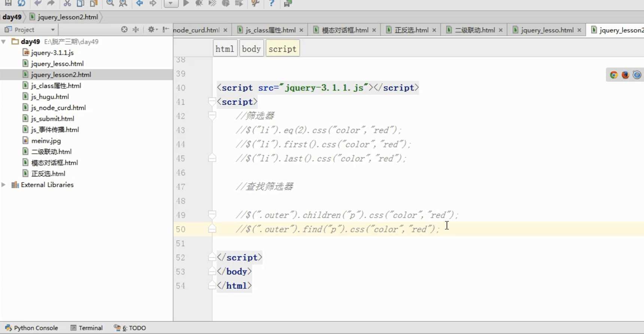Click day49 breadcrumb in navigation bar
The height and width of the screenshot is (334, 644).
12,17
